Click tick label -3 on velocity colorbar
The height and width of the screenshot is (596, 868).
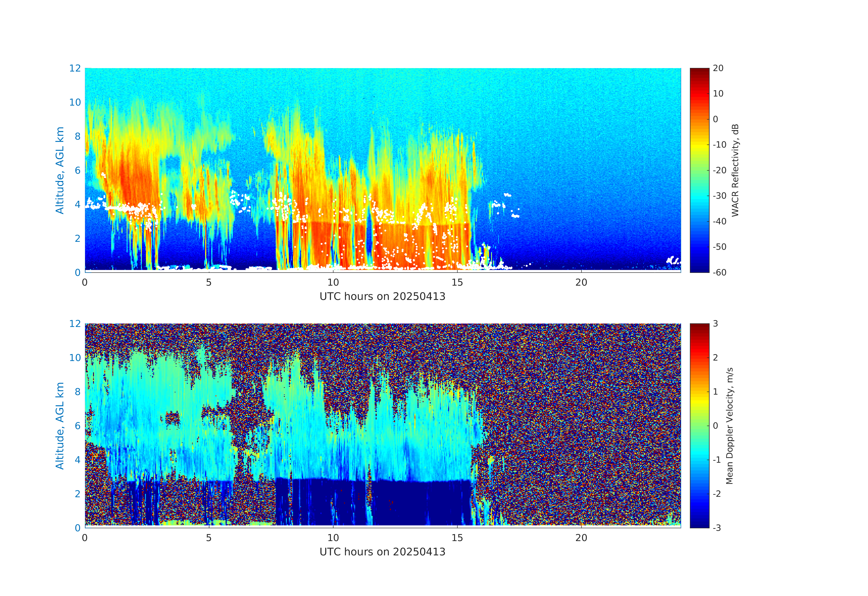(717, 528)
